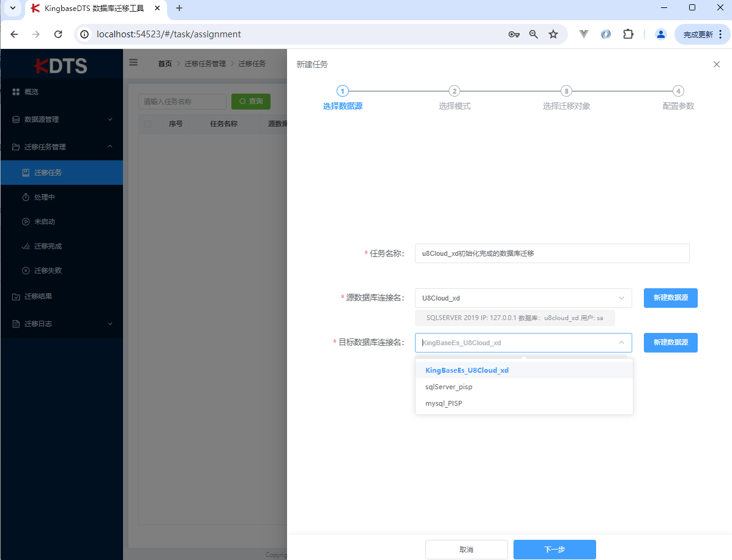This screenshot has height=560, width=732.
Task: Click 新建数据源 button beside target database
Action: pos(670,343)
